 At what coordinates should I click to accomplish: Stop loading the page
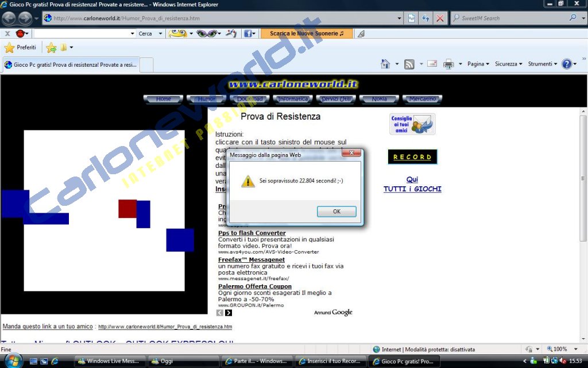[440, 18]
